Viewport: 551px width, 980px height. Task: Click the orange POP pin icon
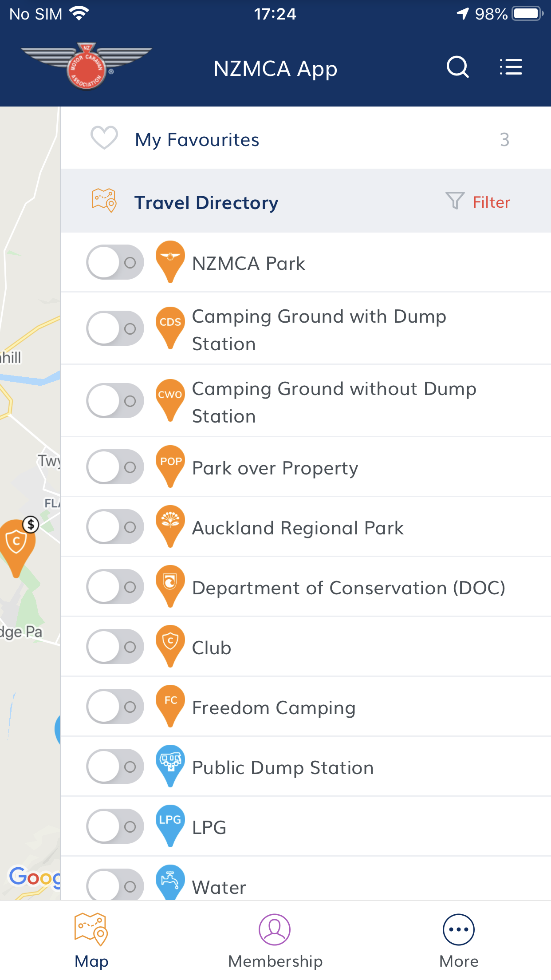(x=170, y=466)
